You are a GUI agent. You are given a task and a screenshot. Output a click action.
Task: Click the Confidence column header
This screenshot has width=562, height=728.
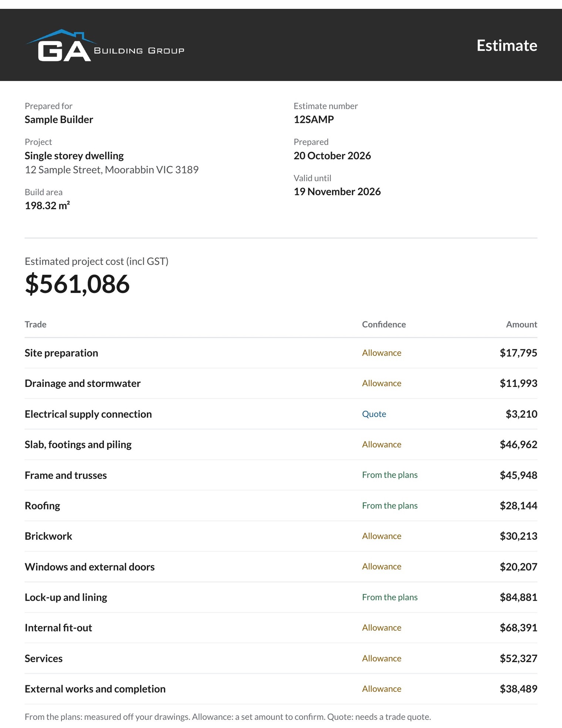click(x=384, y=324)
